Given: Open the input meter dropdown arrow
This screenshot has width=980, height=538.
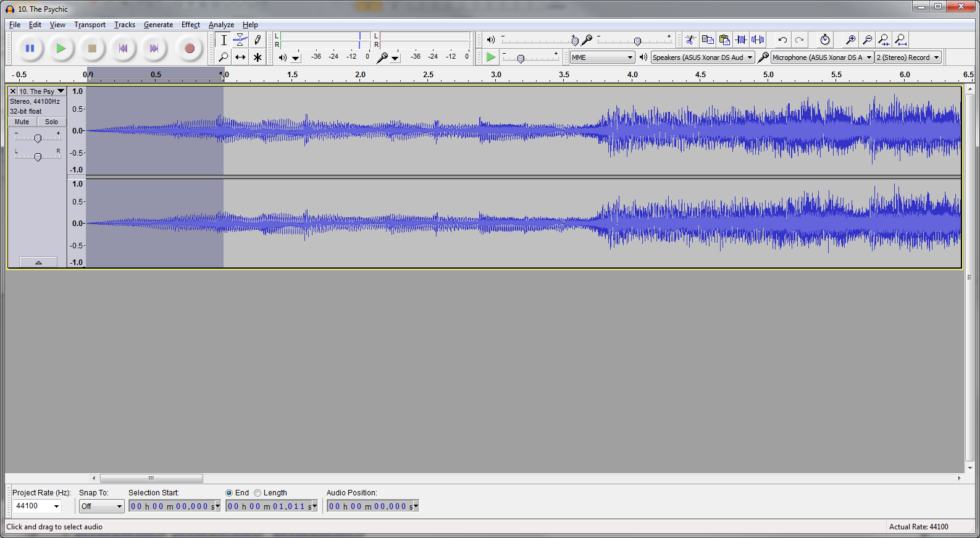Looking at the screenshot, I should (x=395, y=58).
